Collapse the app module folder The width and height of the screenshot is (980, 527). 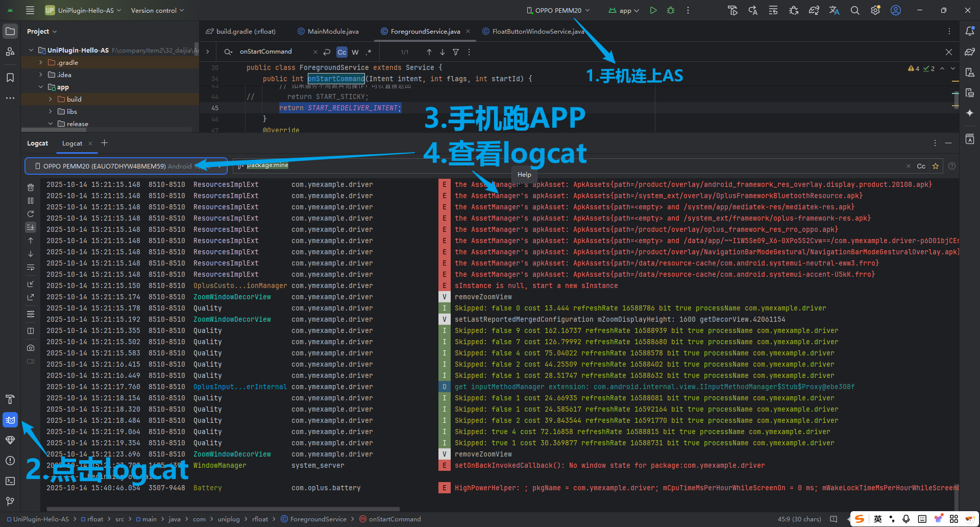coord(41,87)
